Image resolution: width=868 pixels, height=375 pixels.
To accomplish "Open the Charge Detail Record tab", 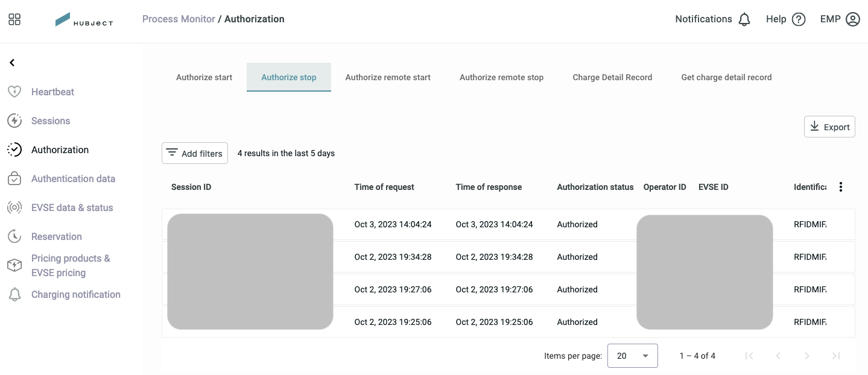I will pyautogui.click(x=612, y=77).
